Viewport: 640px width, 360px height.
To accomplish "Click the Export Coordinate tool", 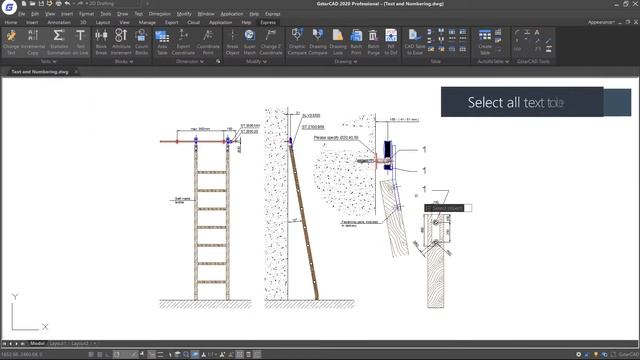I will 183,42.
